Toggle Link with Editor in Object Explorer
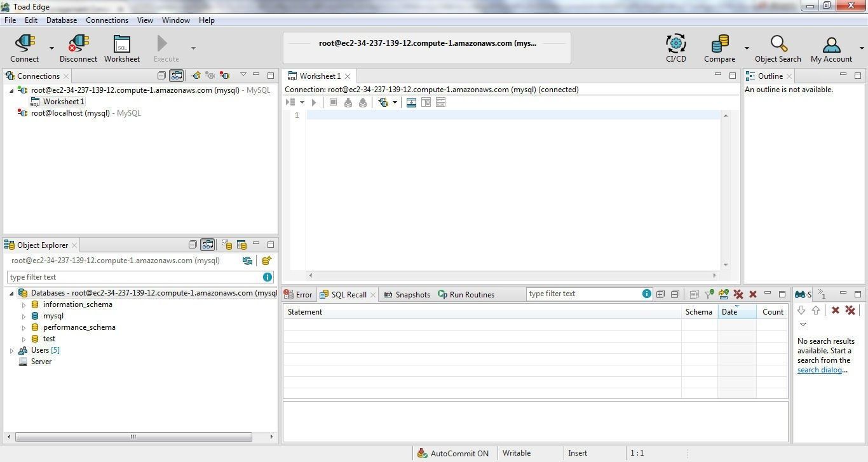Viewport: 868px width, 462px height. click(208, 245)
